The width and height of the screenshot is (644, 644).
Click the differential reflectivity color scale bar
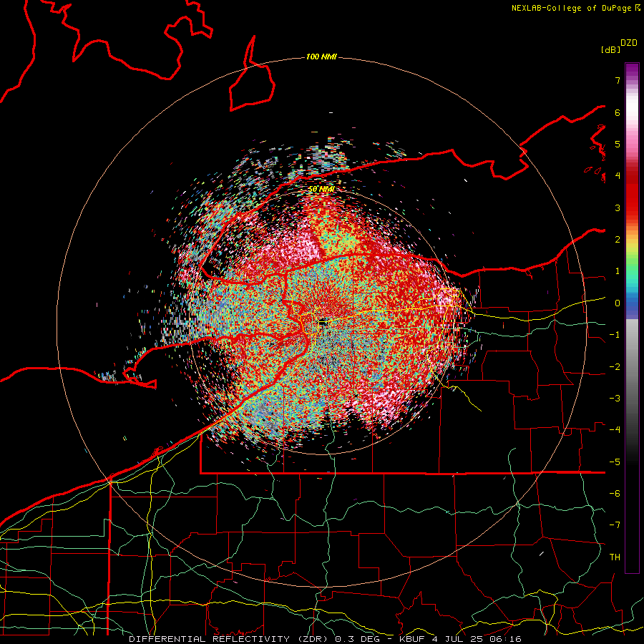pos(632,318)
